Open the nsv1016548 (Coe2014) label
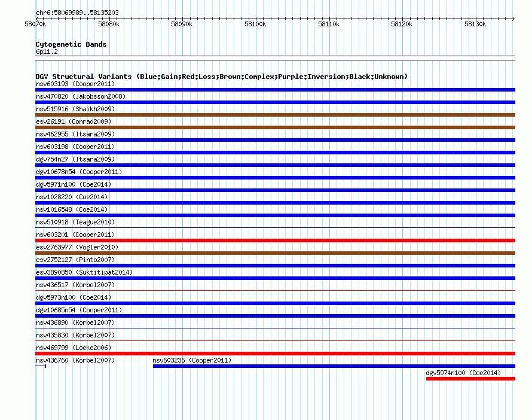 72,209
